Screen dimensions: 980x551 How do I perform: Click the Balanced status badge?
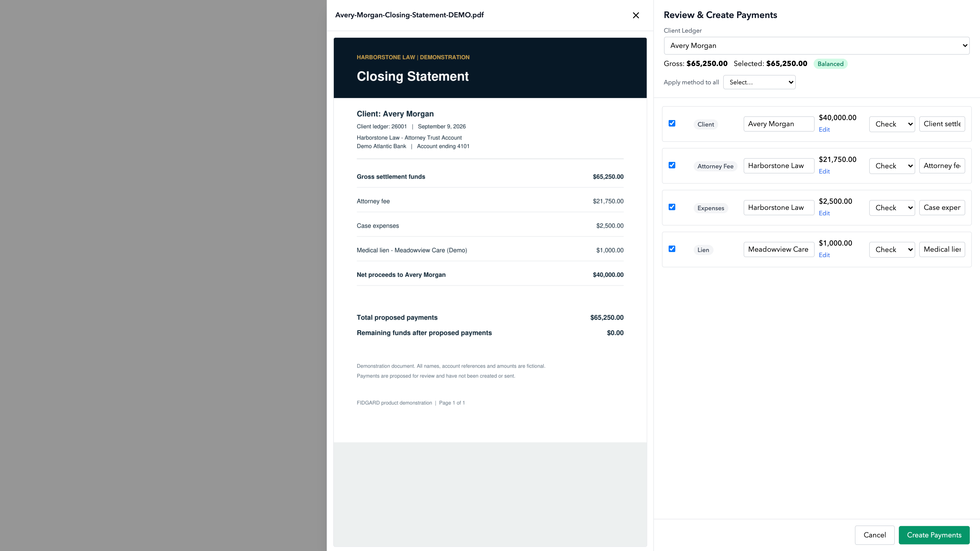830,64
